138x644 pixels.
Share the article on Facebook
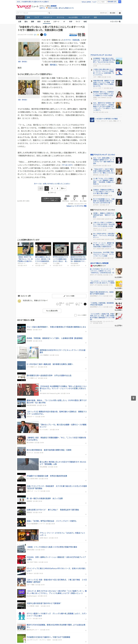45,35
